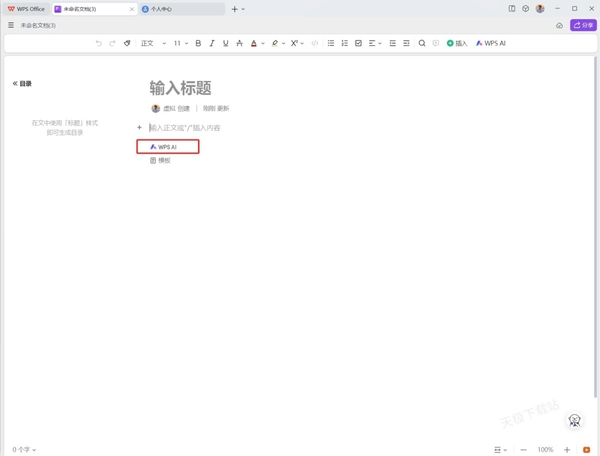Undo the last action
Screen dimensions: 600x456
99,43
